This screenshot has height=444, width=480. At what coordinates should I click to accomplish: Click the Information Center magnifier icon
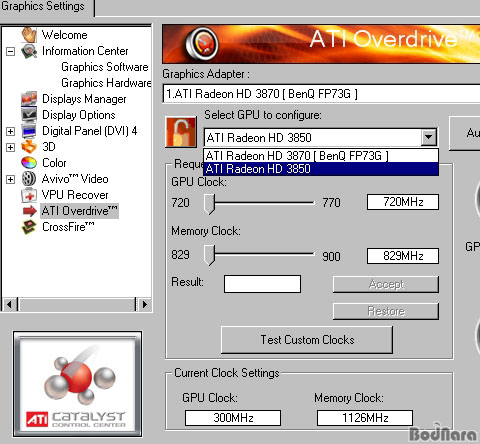click(x=29, y=51)
